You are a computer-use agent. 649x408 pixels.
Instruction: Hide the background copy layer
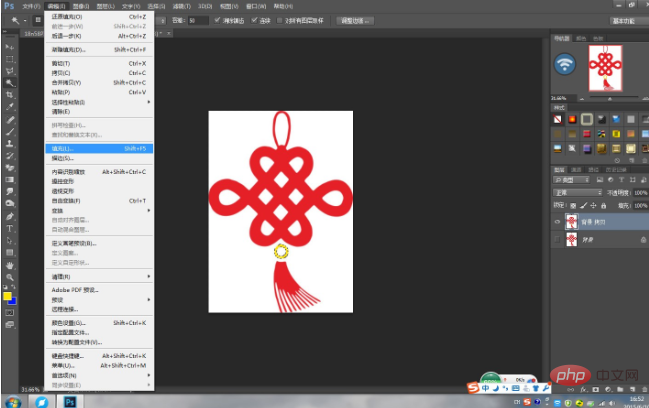click(x=557, y=222)
